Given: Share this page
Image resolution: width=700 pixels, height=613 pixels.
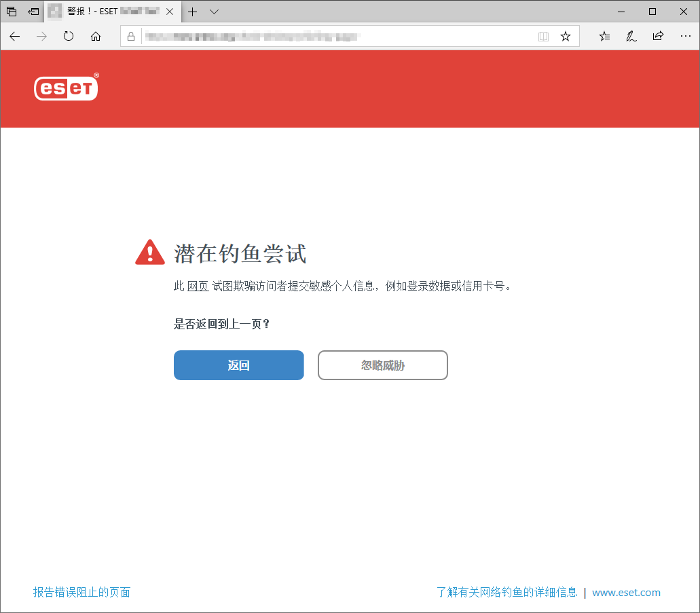Looking at the screenshot, I should (657, 37).
